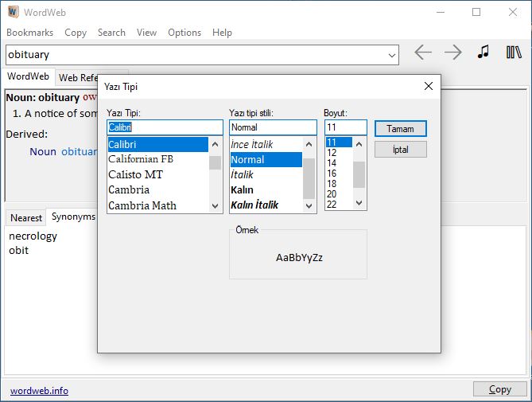Click the size list scrollbar thumb
Image resolution: width=532 pixels, height=402 pixels.
[359, 174]
